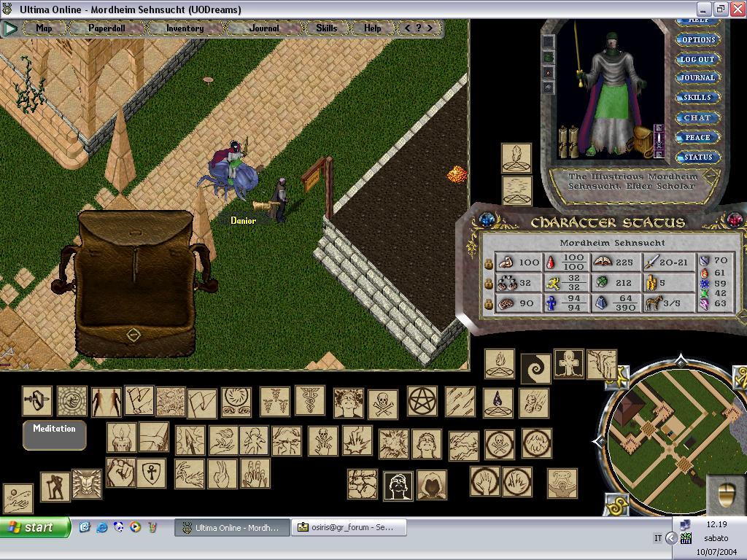This screenshot has width=747, height=560.
Task: Select the three caduceus spell icon
Action: pos(275,402)
